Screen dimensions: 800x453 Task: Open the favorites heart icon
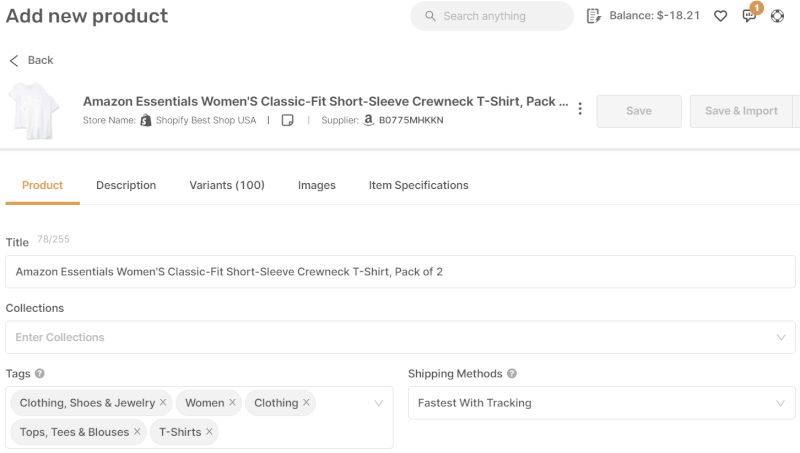coord(720,16)
